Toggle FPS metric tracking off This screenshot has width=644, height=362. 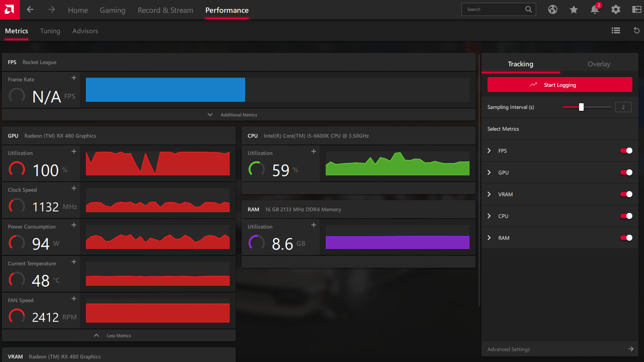point(626,151)
